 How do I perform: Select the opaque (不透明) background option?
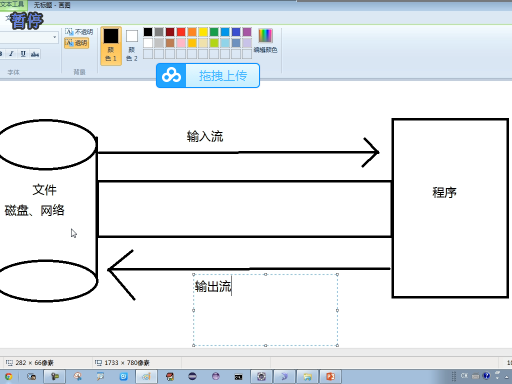click(x=79, y=32)
